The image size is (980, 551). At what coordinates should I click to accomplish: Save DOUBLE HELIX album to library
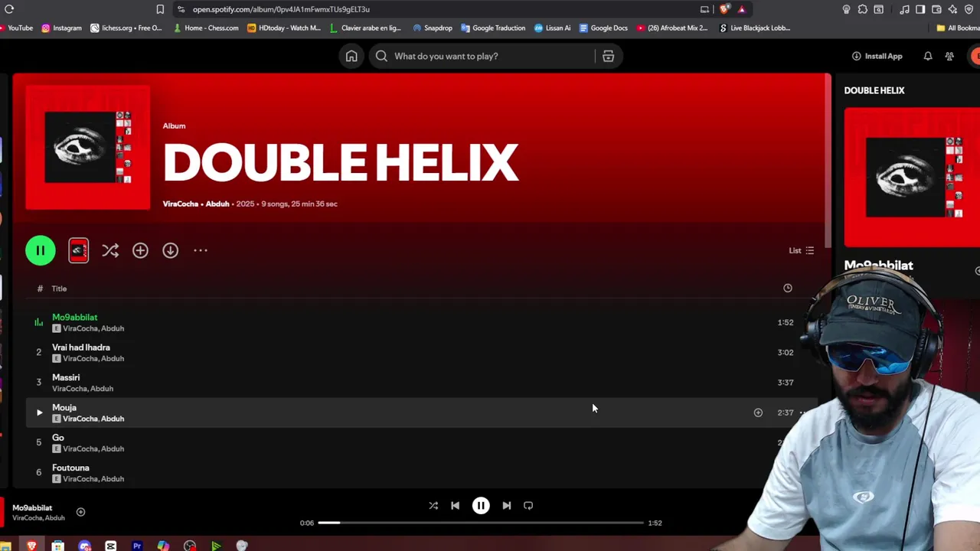point(140,250)
